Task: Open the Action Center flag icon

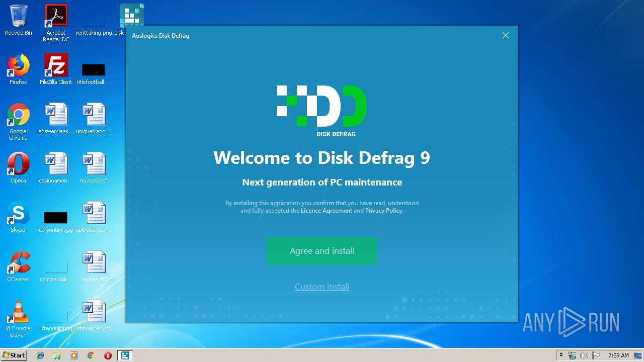Action: (x=596, y=355)
